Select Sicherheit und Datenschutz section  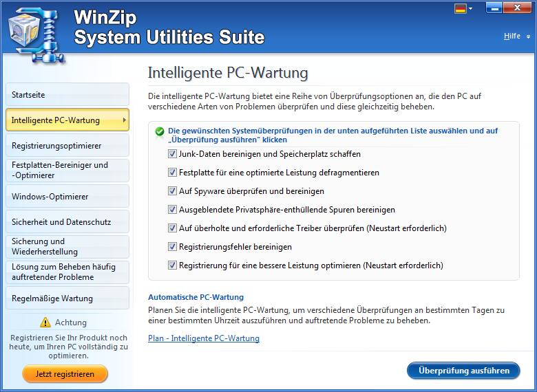pyautogui.click(x=67, y=222)
